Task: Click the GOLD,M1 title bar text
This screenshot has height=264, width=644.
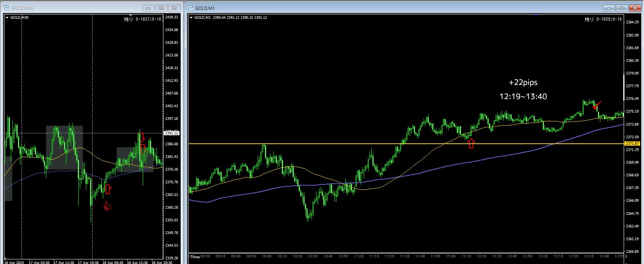Action: pyautogui.click(x=205, y=8)
